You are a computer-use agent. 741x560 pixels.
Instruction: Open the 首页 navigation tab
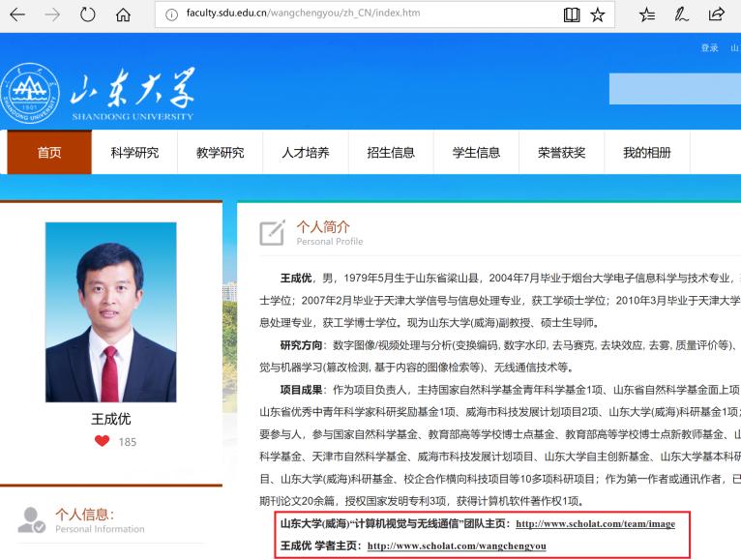pyautogui.click(x=48, y=152)
